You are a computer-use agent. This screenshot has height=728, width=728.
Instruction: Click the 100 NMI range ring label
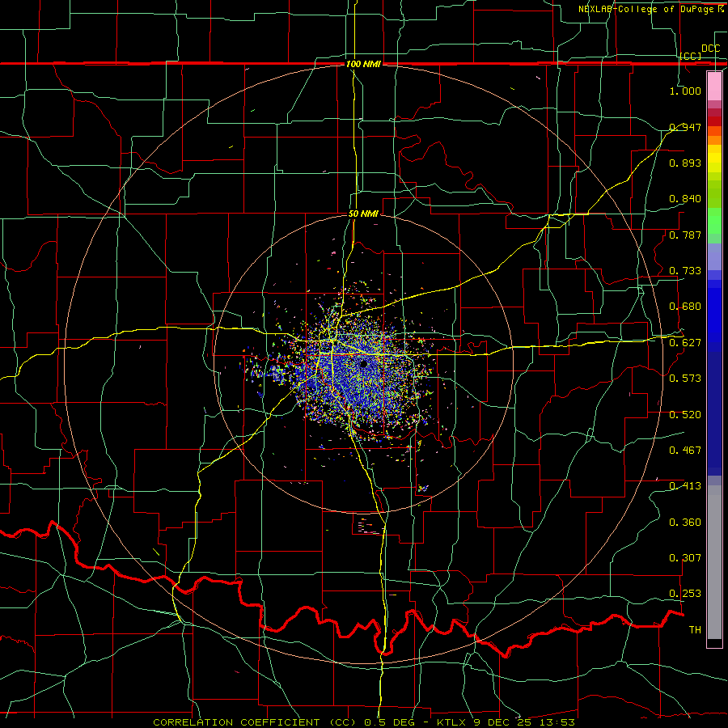(x=363, y=64)
